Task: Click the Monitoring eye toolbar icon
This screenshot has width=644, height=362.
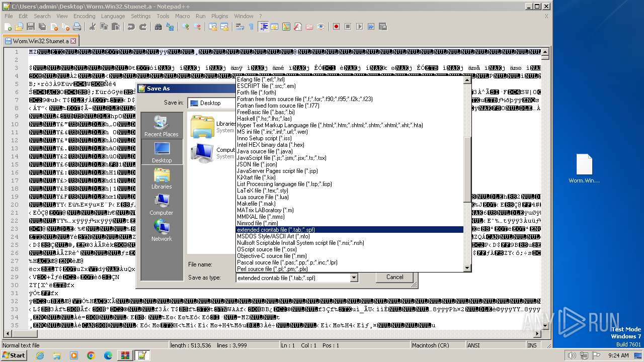Action: tap(321, 27)
